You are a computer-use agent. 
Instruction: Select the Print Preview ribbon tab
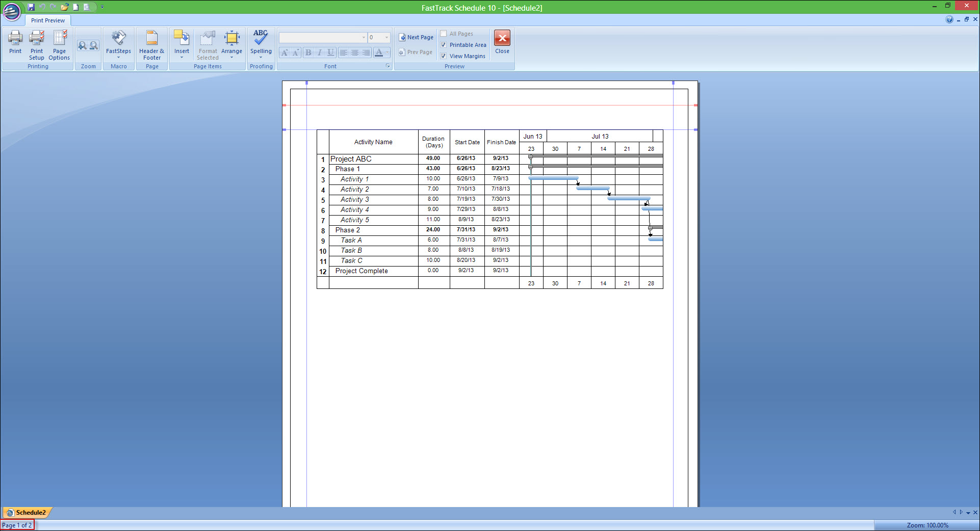pos(48,20)
